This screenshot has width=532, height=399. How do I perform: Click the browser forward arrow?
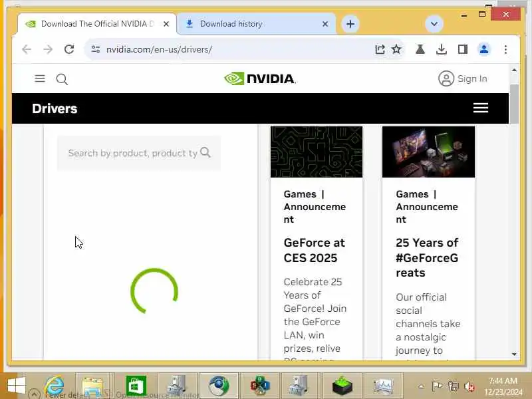pyautogui.click(x=48, y=49)
